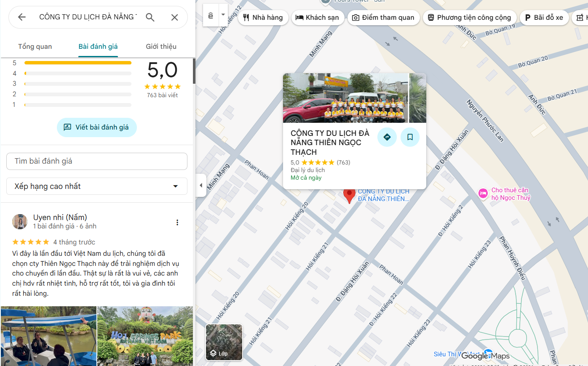Click the Nhà hàng filter chip
Image resolution: width=588 pixels, height=366 pixels.
[x=263, y=18]
